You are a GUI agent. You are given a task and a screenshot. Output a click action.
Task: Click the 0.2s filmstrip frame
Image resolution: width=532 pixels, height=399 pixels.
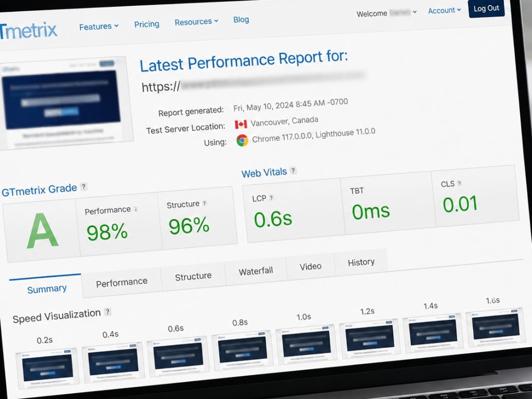47,369
